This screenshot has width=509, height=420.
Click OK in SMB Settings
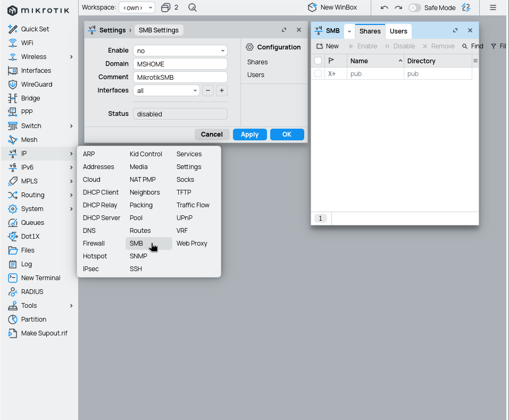point(287,135)
